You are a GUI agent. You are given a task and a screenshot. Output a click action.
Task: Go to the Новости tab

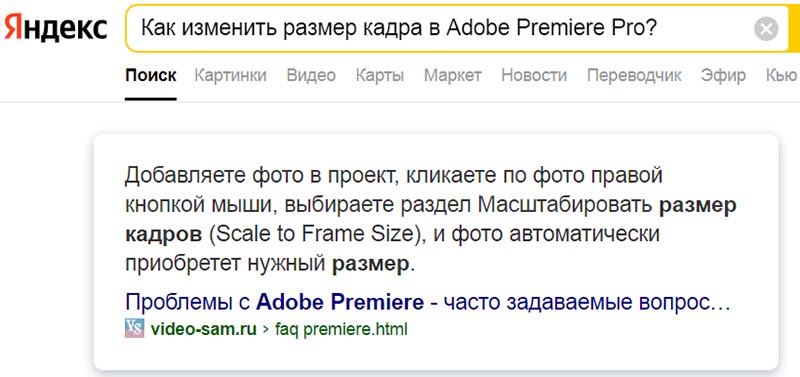point(534,76)
